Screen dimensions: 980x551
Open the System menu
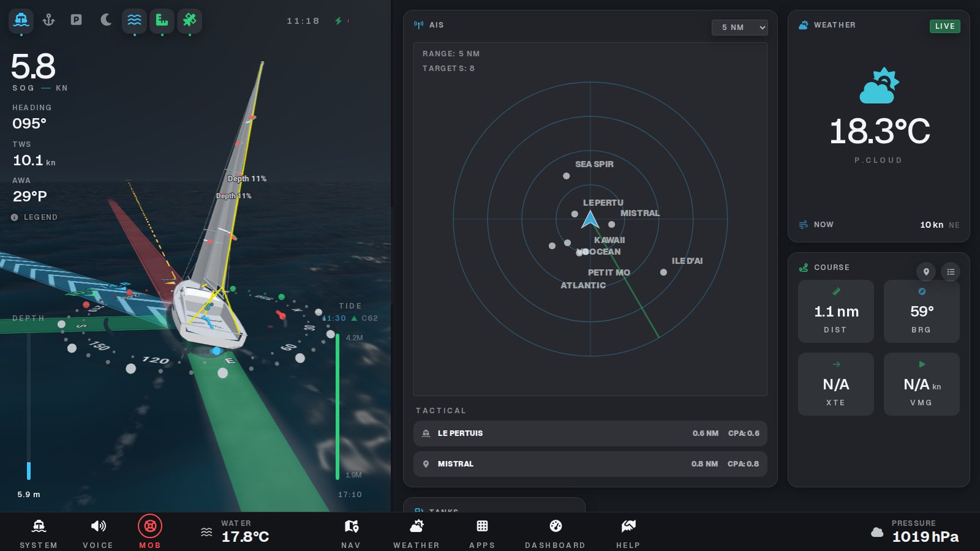39,533
